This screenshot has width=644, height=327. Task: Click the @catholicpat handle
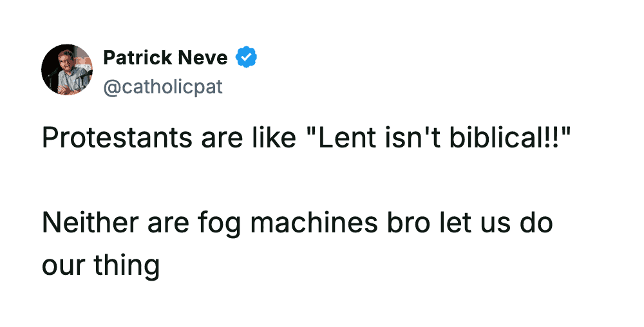click(x=163, y=86)
